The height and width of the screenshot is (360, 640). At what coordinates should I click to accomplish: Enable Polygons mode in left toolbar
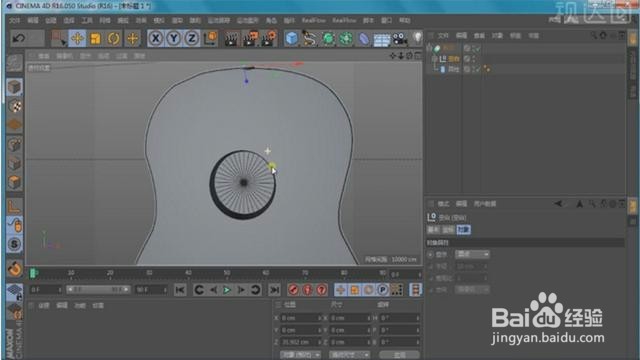click(x=14, y=182)
